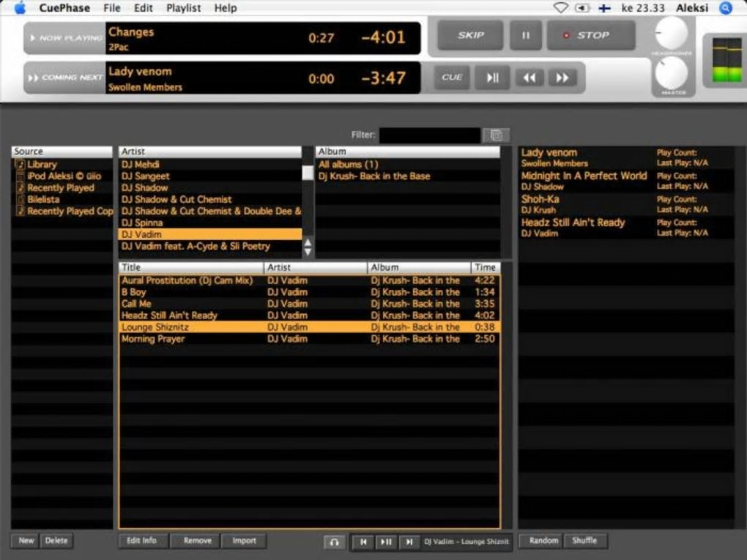Select track B Boy

(310, 292)
